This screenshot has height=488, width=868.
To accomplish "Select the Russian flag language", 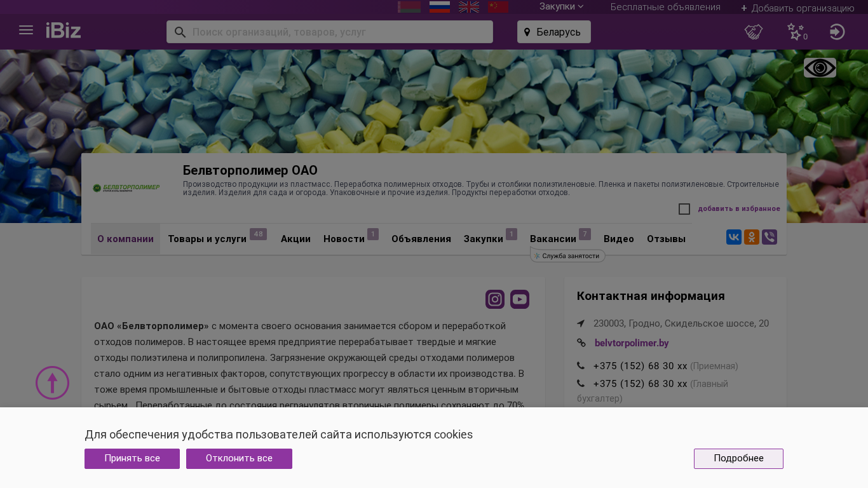I will 440,6.
